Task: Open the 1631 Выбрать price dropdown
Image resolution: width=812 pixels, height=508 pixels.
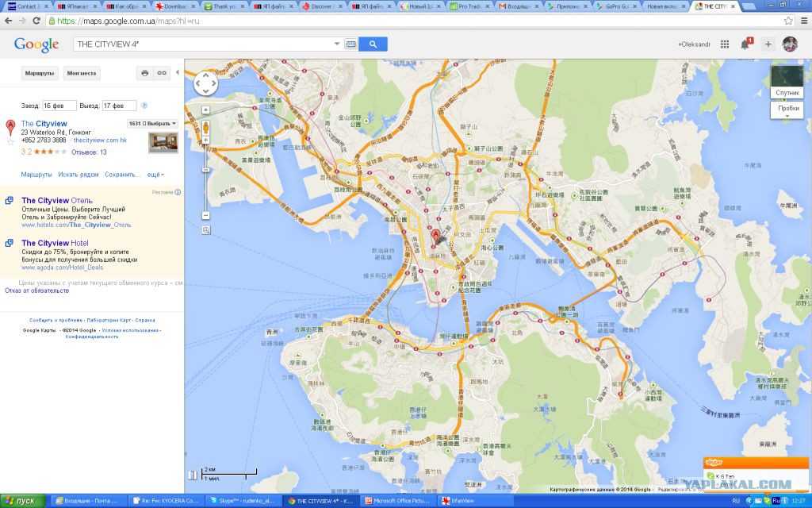Action: 153,123
